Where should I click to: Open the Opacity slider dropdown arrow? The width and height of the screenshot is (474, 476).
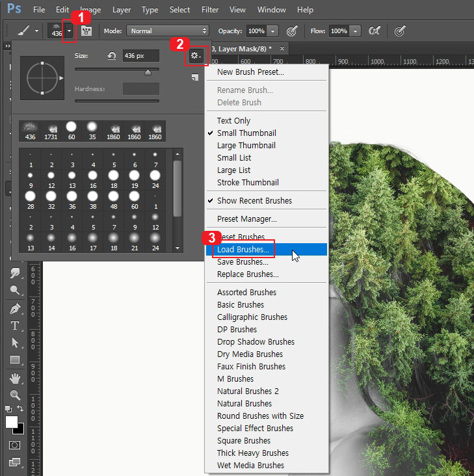point(272,31)
